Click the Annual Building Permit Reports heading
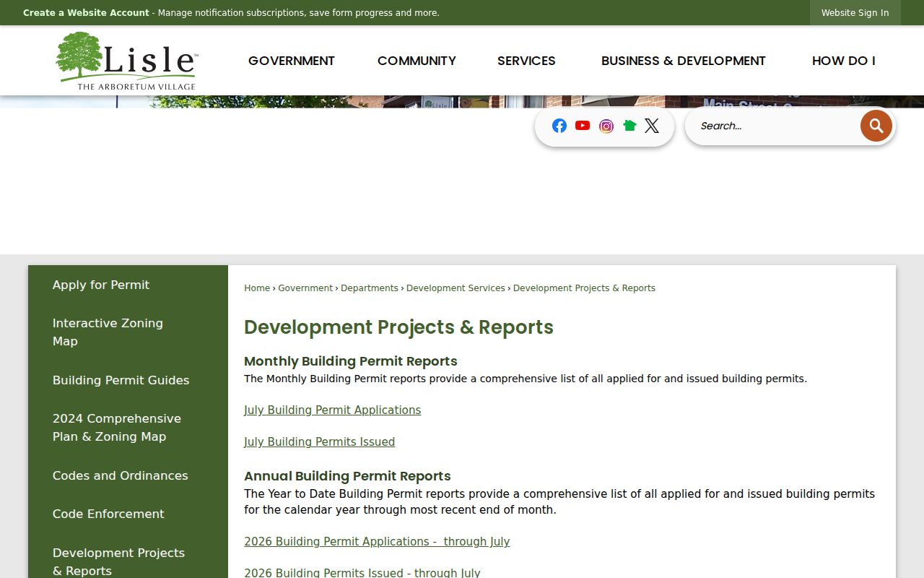This screenshot has width=924, height=578. click(347, 476)
